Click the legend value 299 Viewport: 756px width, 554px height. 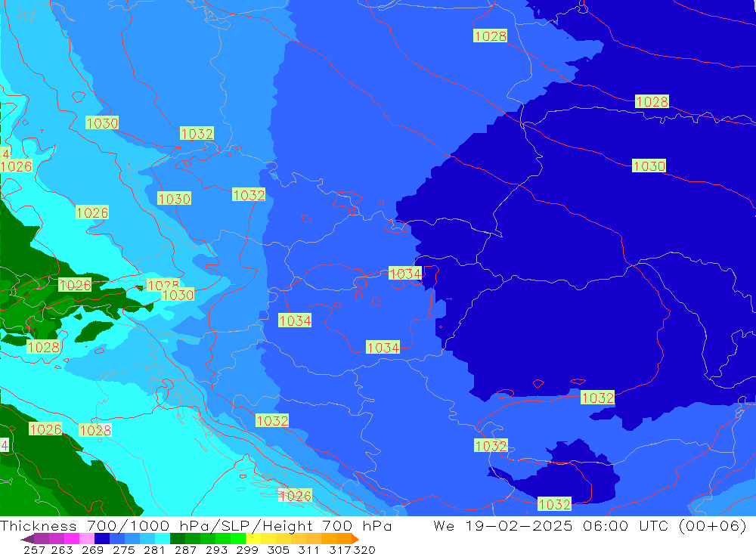(x=247, y=549)
